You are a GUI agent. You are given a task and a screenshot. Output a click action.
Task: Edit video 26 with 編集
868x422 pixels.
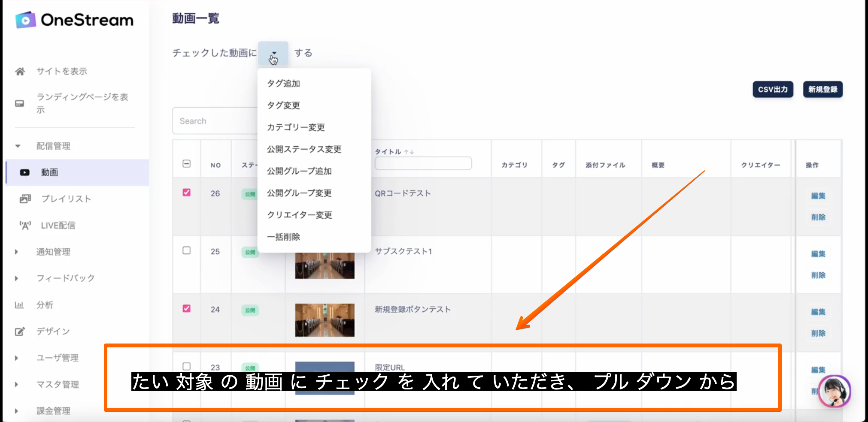pos(818,196)
